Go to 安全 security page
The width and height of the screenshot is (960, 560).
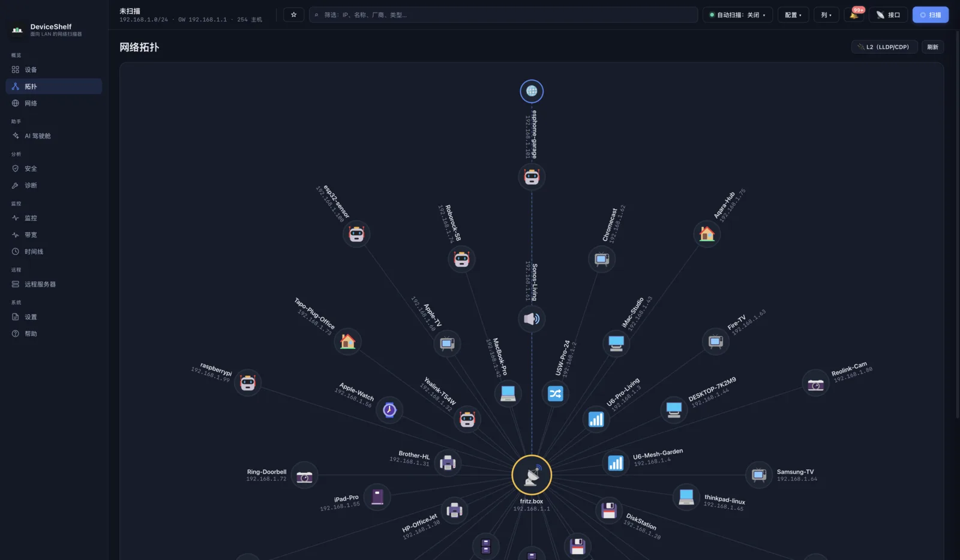tap(53, 168)
